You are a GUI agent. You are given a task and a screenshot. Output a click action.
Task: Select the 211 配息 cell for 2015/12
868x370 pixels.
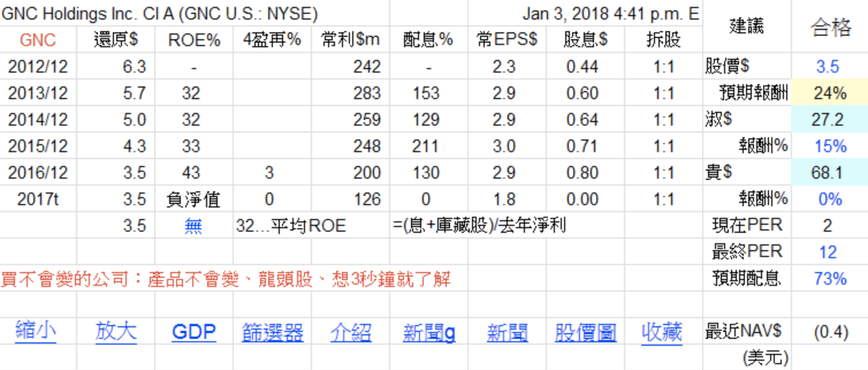tap(429, 146)
